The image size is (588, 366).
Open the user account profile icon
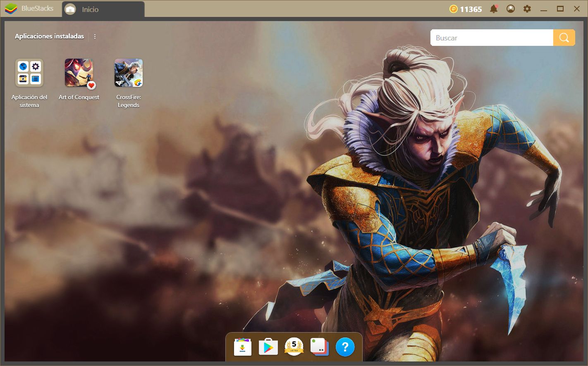point(511,9)
